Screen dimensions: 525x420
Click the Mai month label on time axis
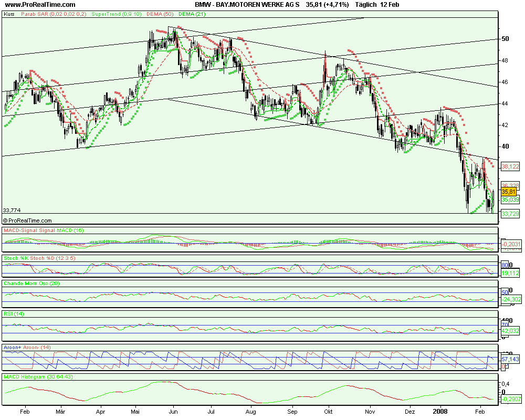pos(135,412)
